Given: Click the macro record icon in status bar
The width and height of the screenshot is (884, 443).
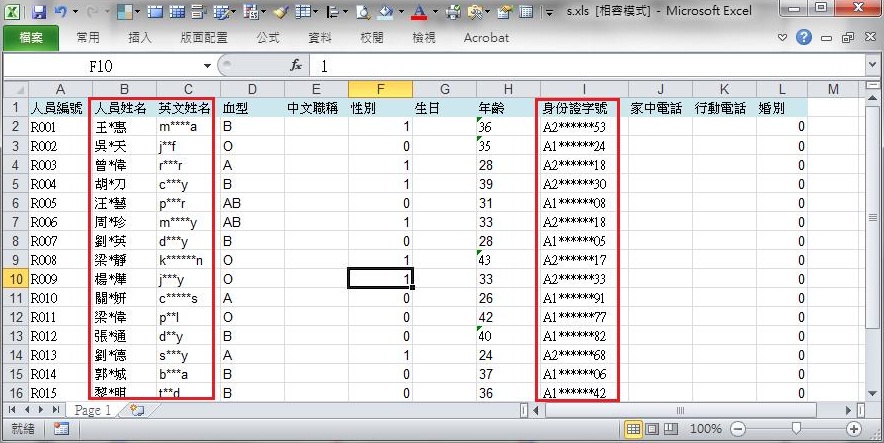Looking at the screenshot, I should [x=61, y=429].
